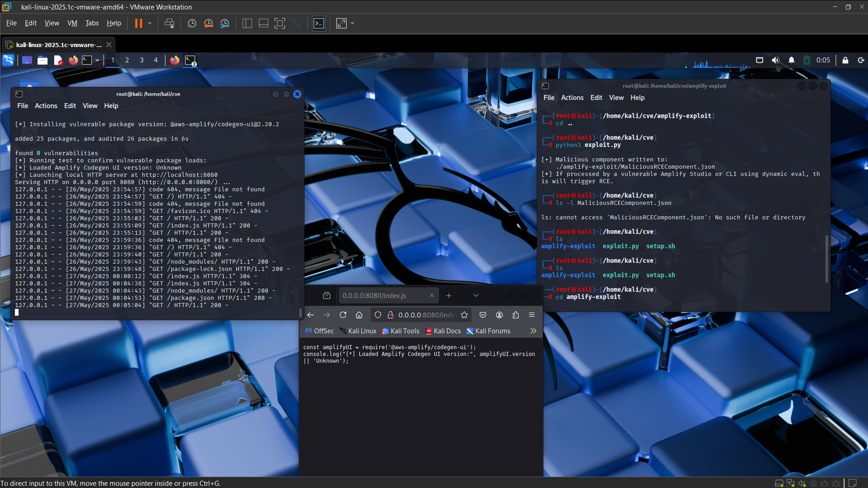
Task: Switch to workspace 3
Action: (x=142, y=60)
